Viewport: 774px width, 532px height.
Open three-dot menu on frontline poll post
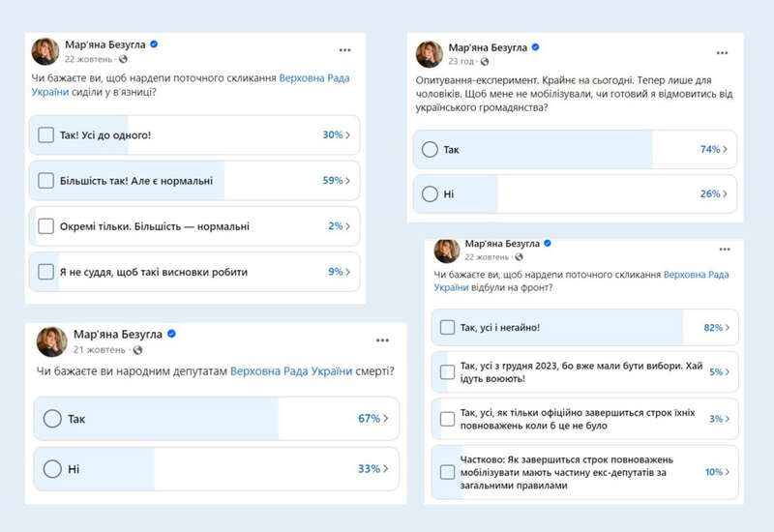coord(723,249)
